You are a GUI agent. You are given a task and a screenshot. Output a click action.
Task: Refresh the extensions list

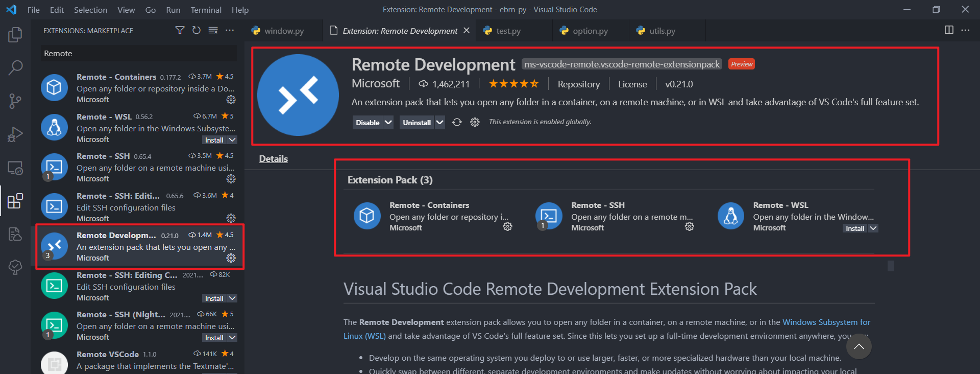pos(197,31)
